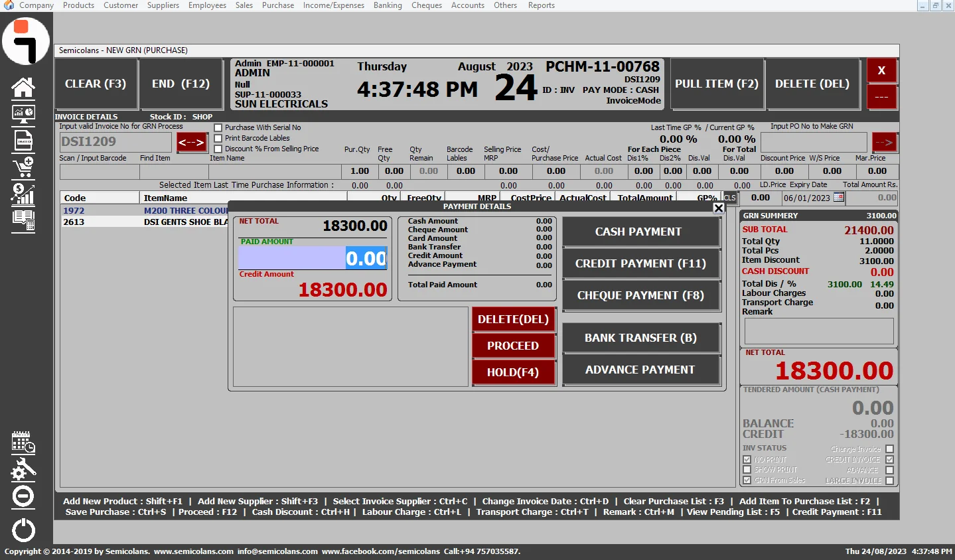The height and width of the screenshot is (560, 955).
Task: Check Discount % From Selling Price
Action: tap(218, 149)
